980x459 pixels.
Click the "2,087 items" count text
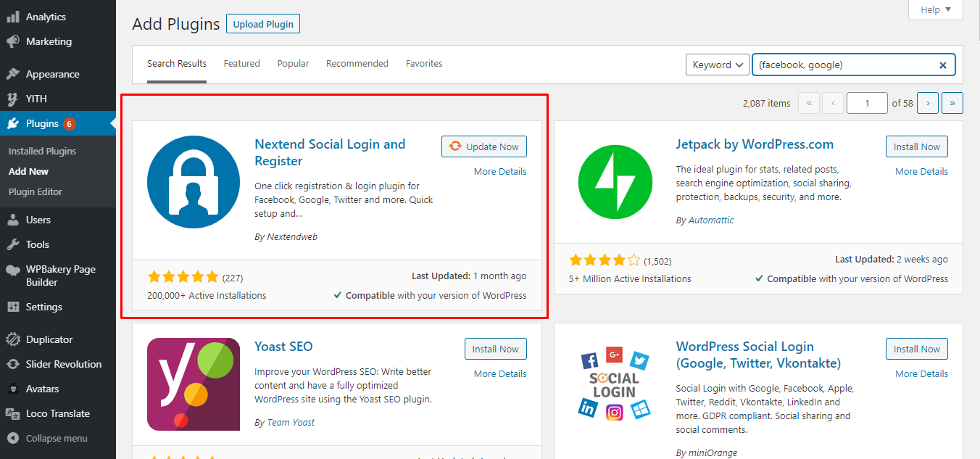766,104
